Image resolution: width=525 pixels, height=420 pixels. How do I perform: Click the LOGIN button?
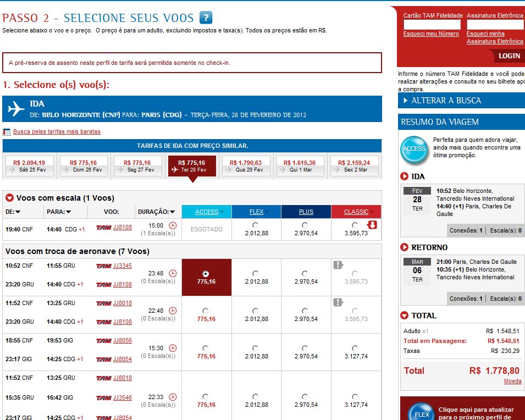(x=509, y=56)
